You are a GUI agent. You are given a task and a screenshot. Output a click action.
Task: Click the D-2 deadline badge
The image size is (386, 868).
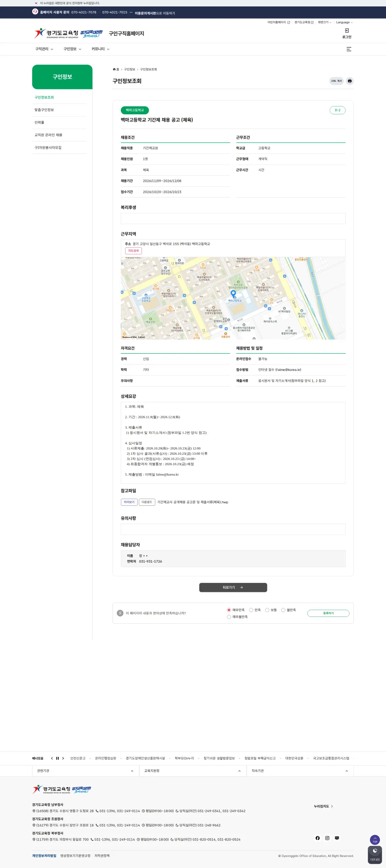337,110
